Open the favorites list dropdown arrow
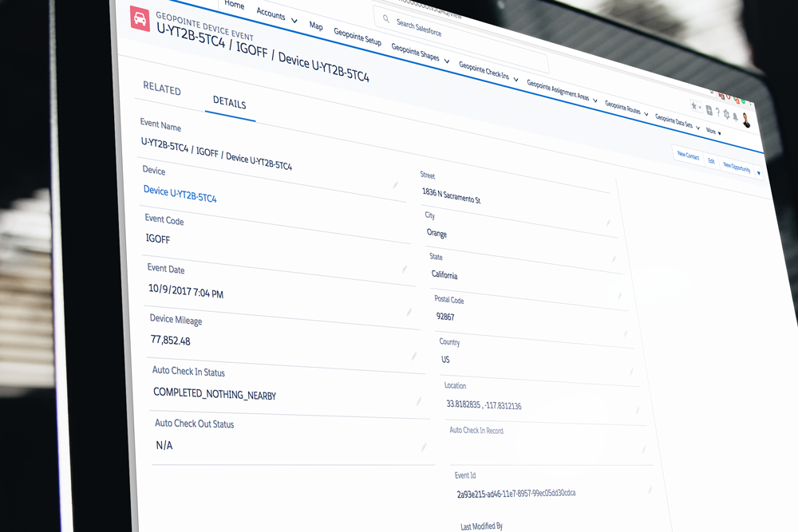The image size is (798, 532). [x=700, y=108]
